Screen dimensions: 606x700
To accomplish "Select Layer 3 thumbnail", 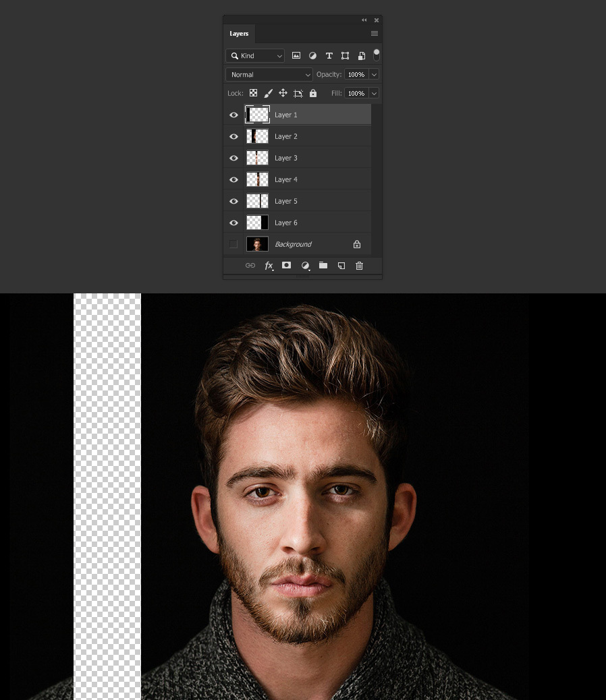I will [x=258, y=158].
